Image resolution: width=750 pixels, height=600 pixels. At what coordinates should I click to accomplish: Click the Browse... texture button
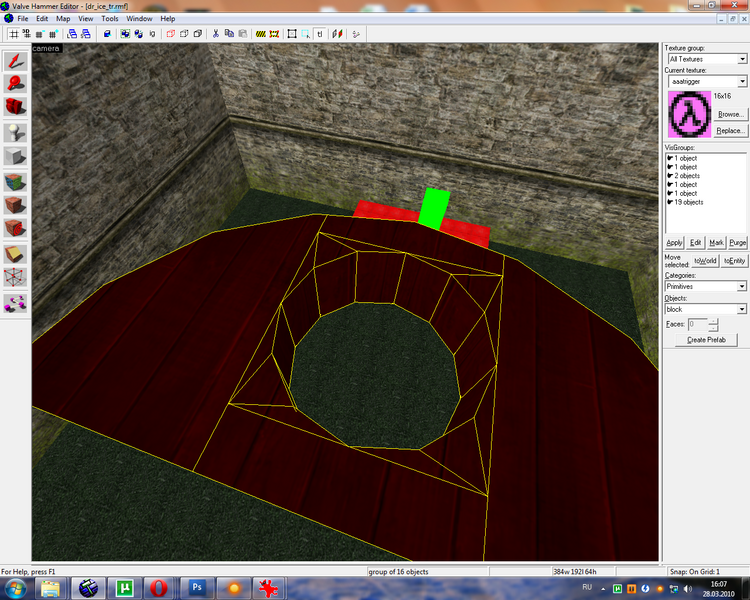(730, 114)
